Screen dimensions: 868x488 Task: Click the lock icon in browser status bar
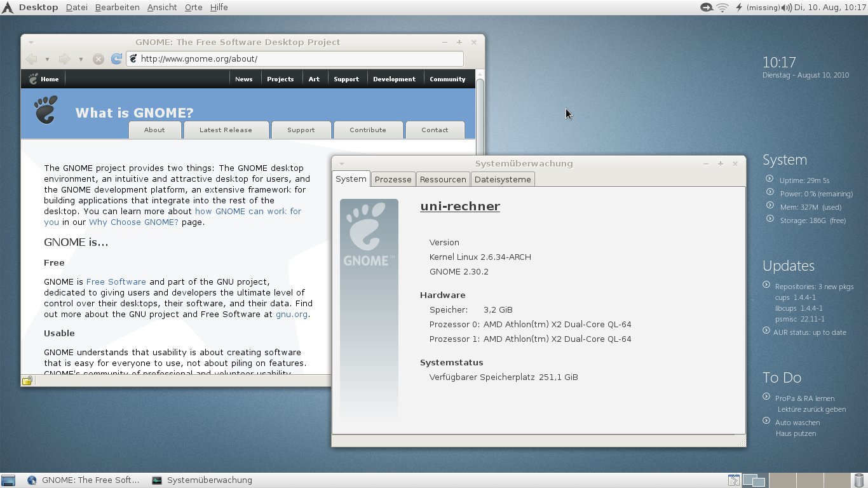coord(27,381)
